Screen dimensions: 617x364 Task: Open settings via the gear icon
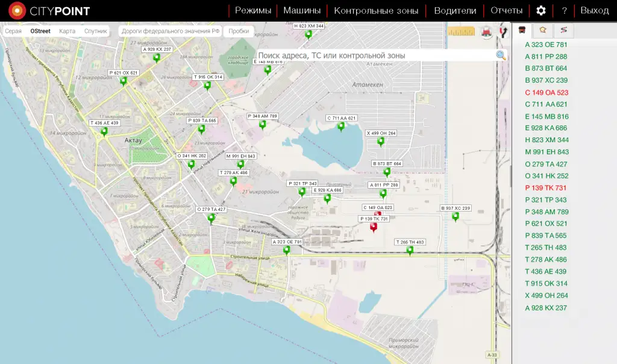541,11
